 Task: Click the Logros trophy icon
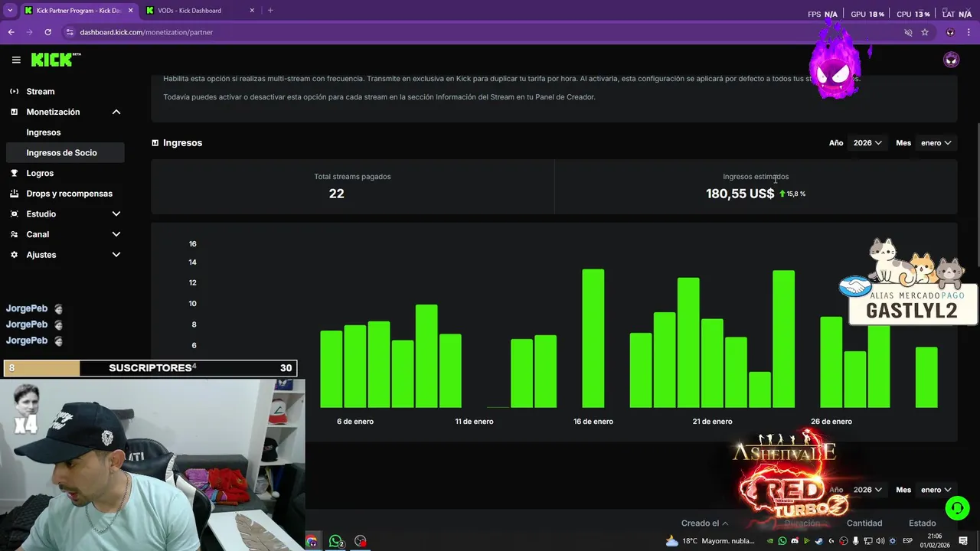click(14, 173)
